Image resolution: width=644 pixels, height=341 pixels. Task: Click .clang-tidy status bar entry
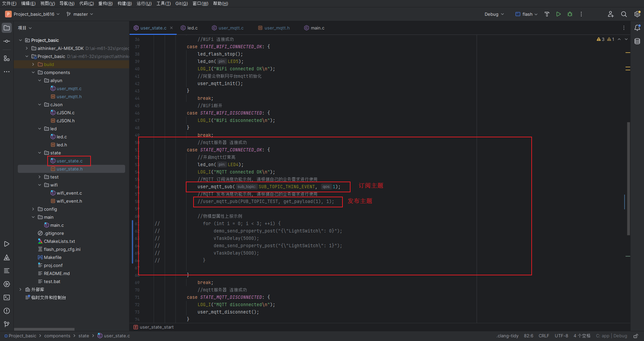click(507, 336)
